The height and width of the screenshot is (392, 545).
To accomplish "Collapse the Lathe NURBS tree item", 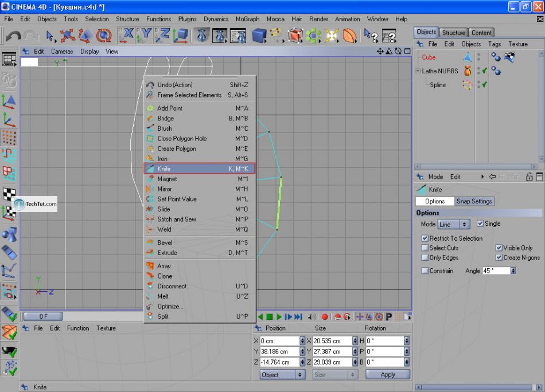I will [418, 71].
